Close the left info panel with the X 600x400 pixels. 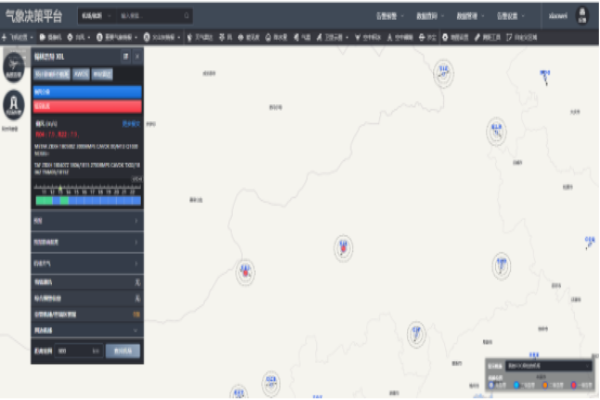pyautogui.click(x=136, y=57)
